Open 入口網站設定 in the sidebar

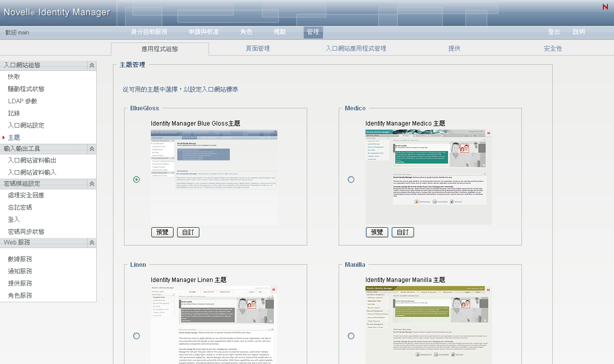click(26, 126)
